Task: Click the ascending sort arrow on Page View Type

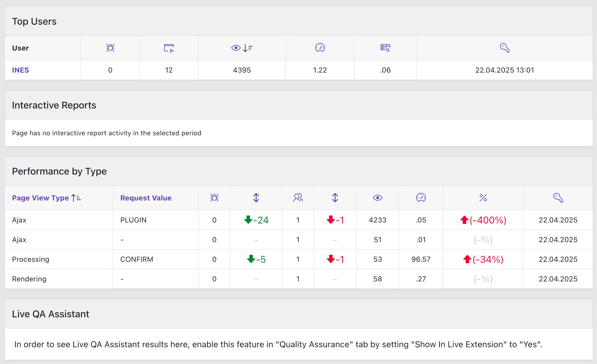Action: tap(75, 198)
